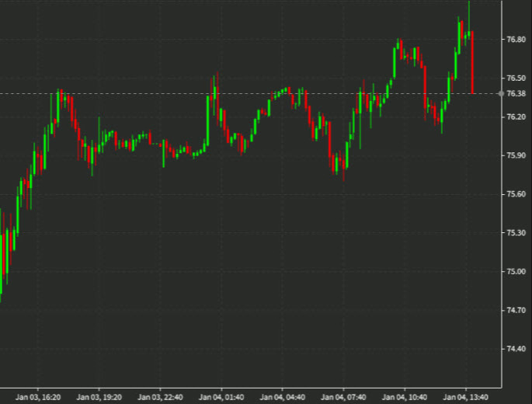Click the 76.80 price axis label
This screenshot has width=532, height=404.
(x=516, y=39)
